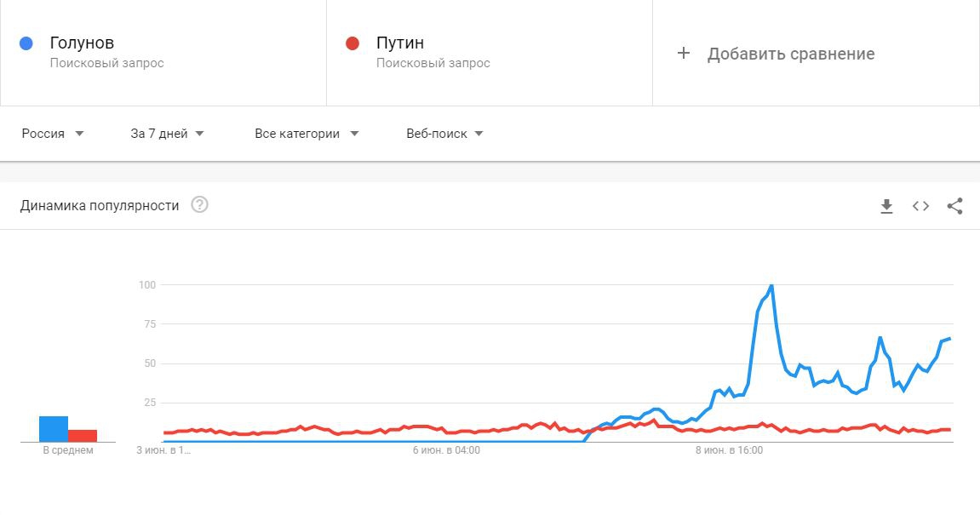Screen dimensions: 980x515
Task: Download the popularity chart data as CSV
Action: point(886,206)
